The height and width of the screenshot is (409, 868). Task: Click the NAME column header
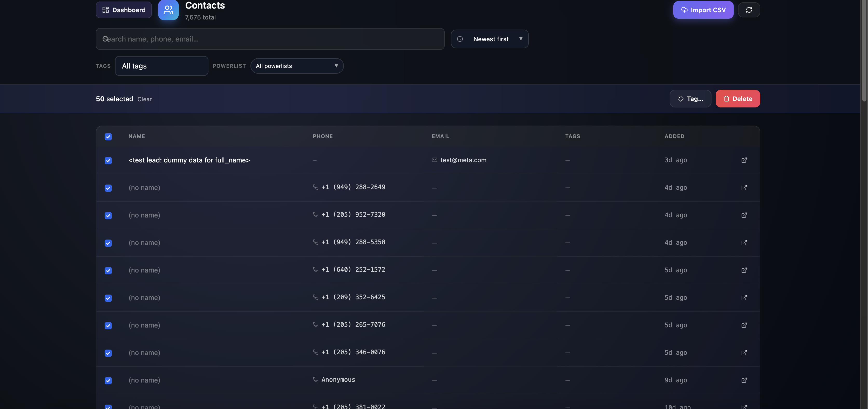coord(137,136)
